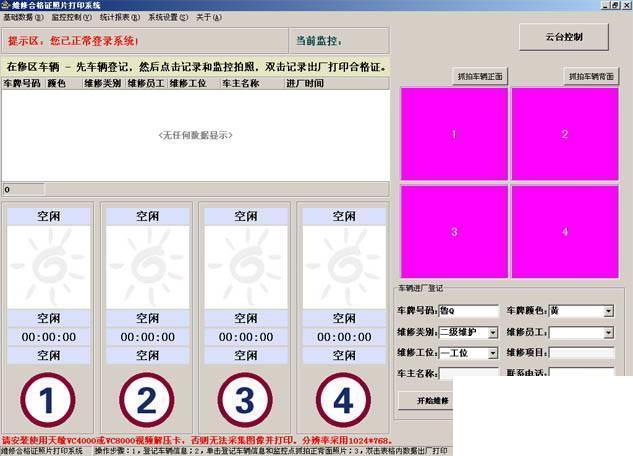Click the 颜色 column header

[63, 84]
